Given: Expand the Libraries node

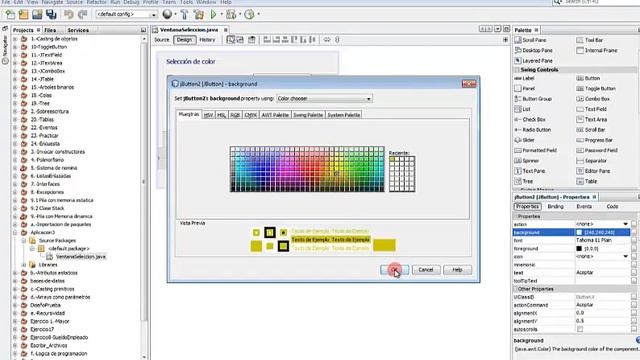Looking at the screenshot, I should pyautogui.click(x=24, y=264).
